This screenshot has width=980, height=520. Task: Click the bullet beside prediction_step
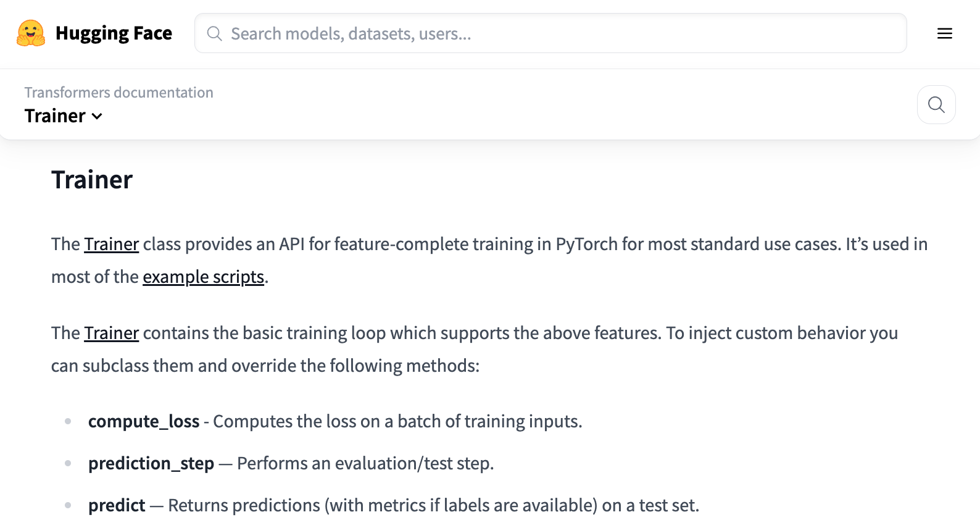(68, 464)
